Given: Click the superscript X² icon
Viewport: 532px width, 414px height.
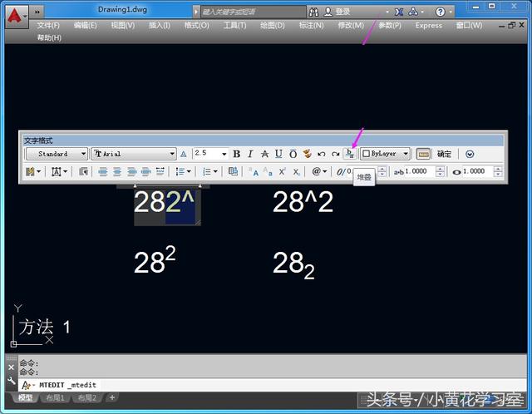Looking at the screenshot, I should [282, 171].
